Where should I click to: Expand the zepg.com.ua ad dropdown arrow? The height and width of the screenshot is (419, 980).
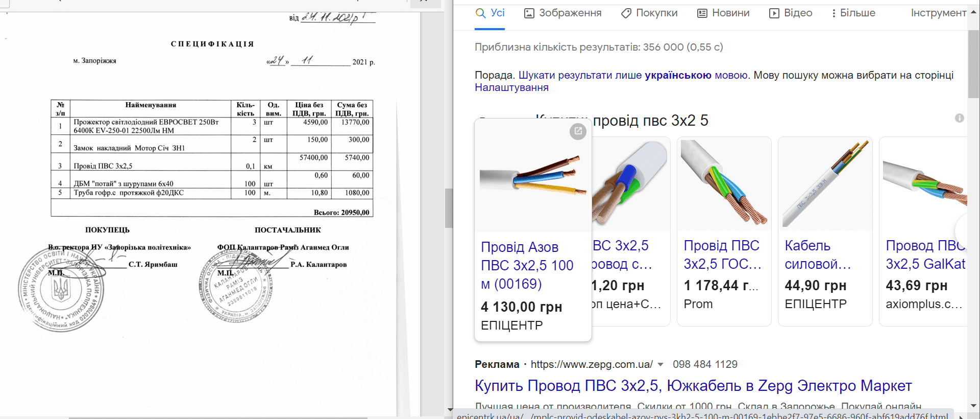click(660, 365)
